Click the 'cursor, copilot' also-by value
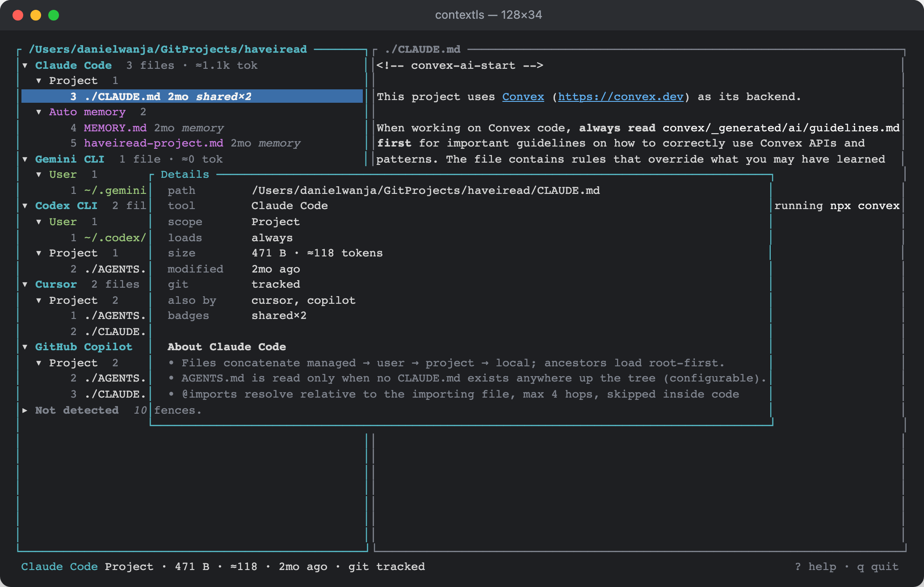This screenshot has width=924, height=587. pyautogui.click(x=303, y=300)
